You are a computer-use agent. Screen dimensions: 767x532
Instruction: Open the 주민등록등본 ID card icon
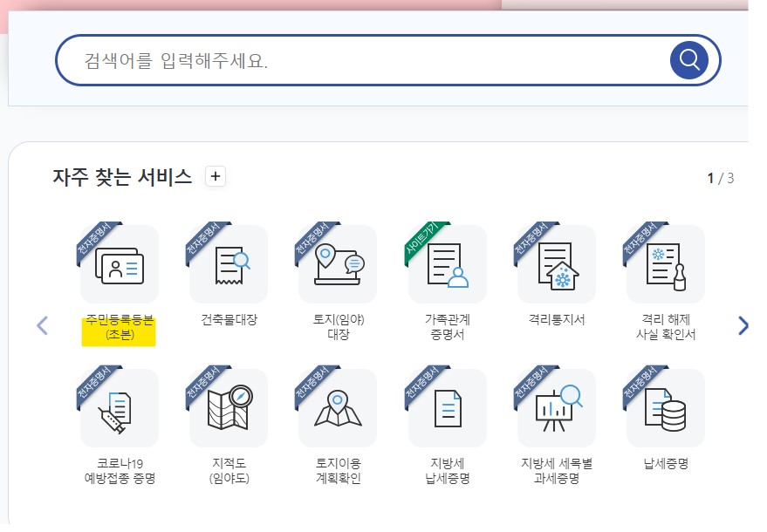(x=120, y=264)
